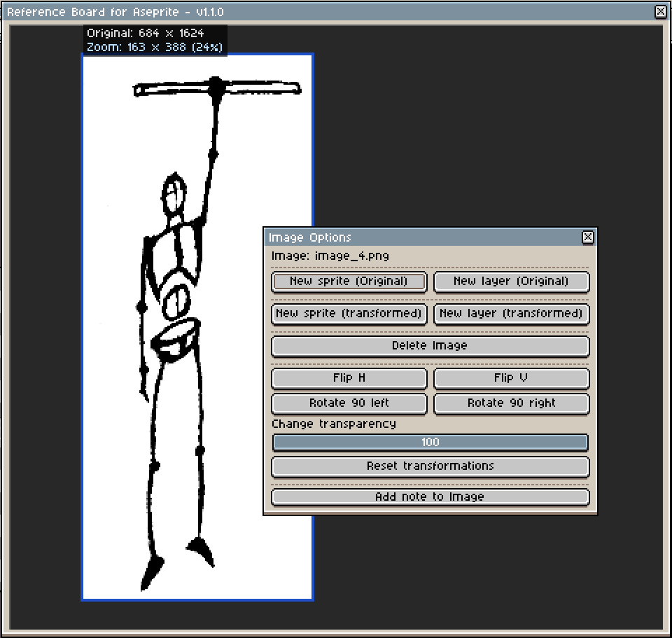Image resolution: width=672 pixels, height=638 pixels.
Task: Create New layer (transformed)
Action: pyautogui.click(x=511, y=314)
